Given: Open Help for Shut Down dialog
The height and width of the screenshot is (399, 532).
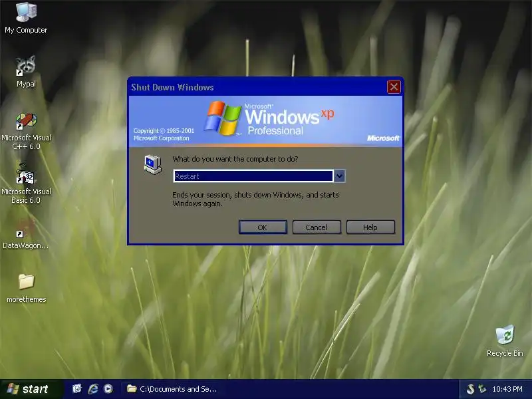Looking at the screenshot, I should [370, 227].
